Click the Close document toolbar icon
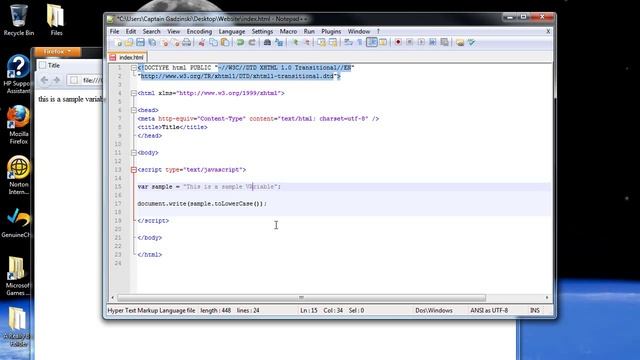Image resolution: width=640 pixels, height=360 pixels. (x=165, y=42)
